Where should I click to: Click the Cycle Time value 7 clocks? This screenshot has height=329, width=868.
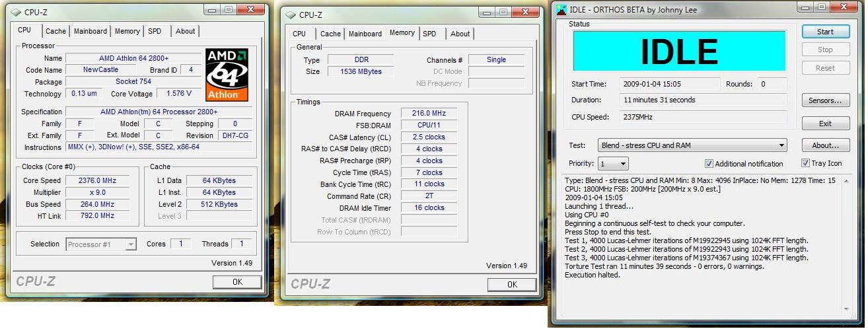point(429,172)
